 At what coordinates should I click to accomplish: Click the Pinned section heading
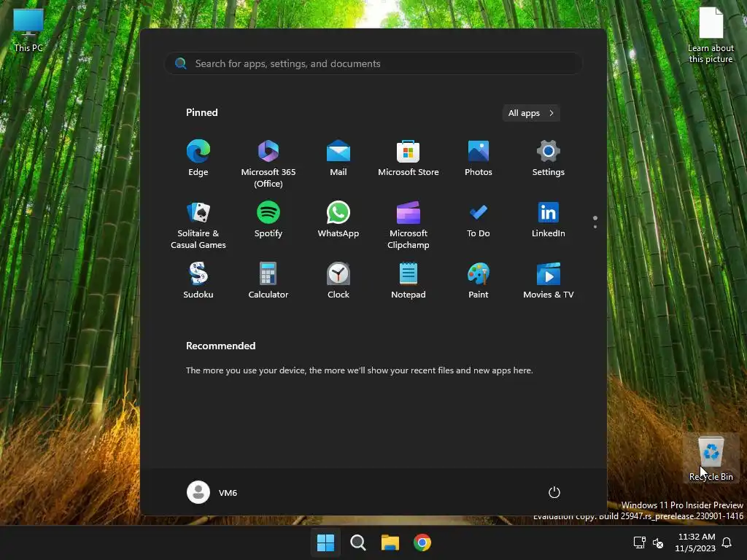coord(202,112)
